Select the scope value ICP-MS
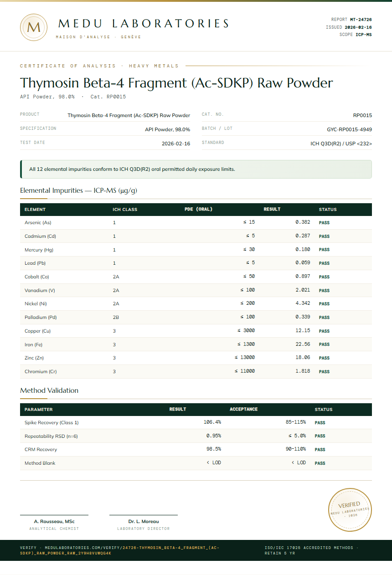The image size is (392, 575). (x=363, y=35)
